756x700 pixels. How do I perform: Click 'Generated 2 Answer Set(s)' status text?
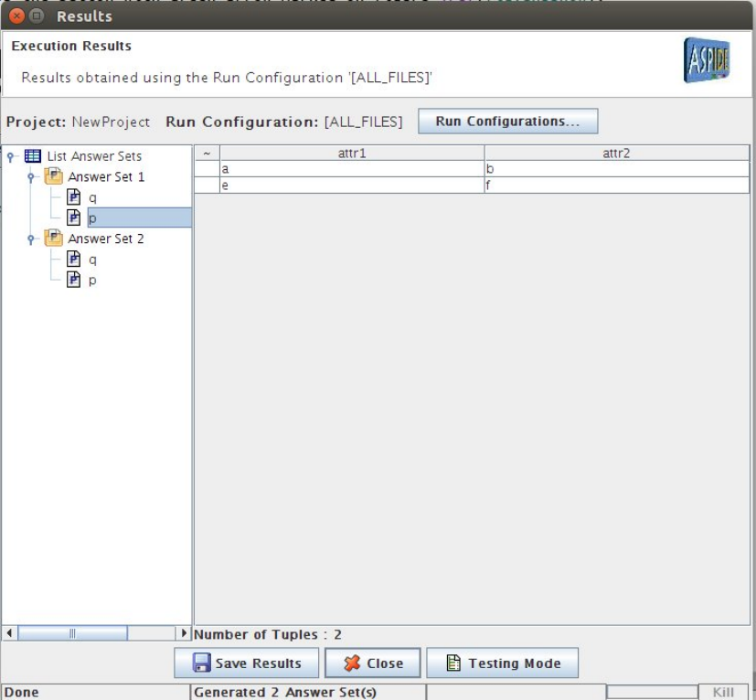point(285,693)
